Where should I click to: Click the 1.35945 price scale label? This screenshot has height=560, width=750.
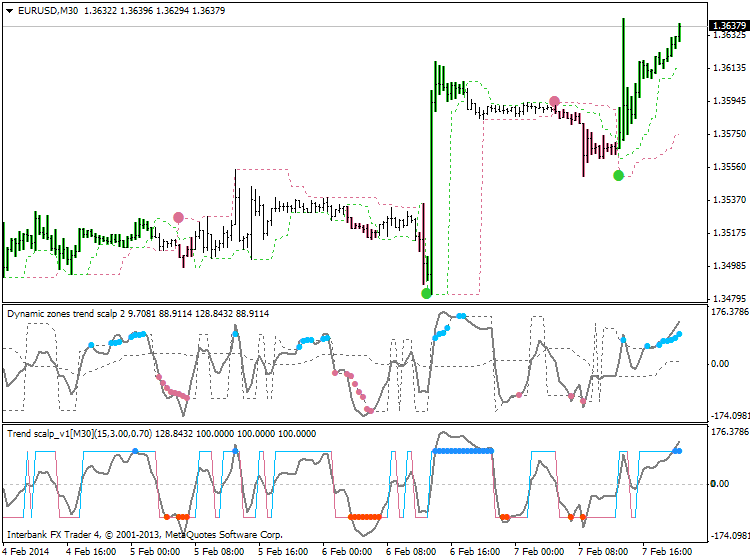pyautogui.click(x=729, y=101)
